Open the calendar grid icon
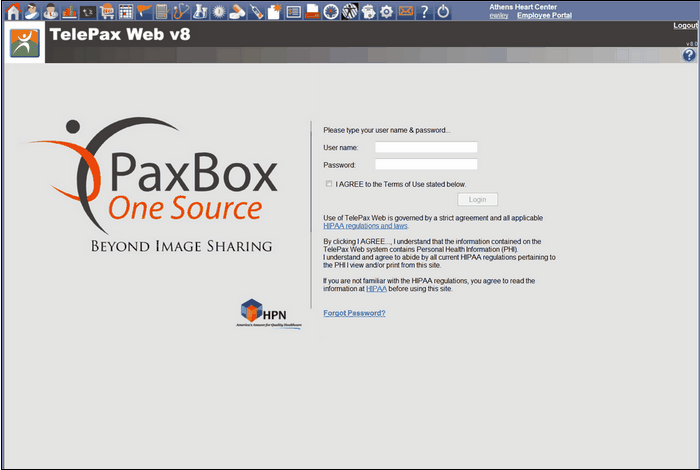The width and height of the screenshot is (700, 470). [x=126, y=11]
